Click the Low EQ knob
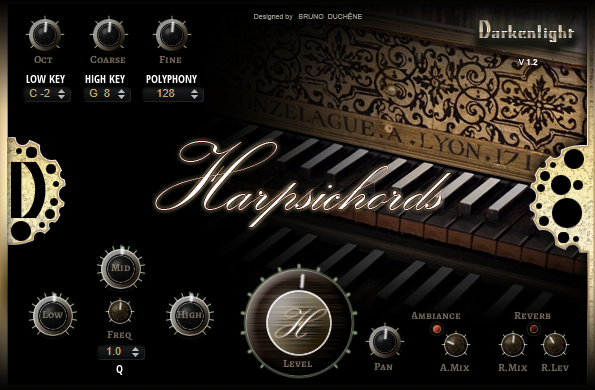This screenshot has width=595, height=390. [52, 315]
